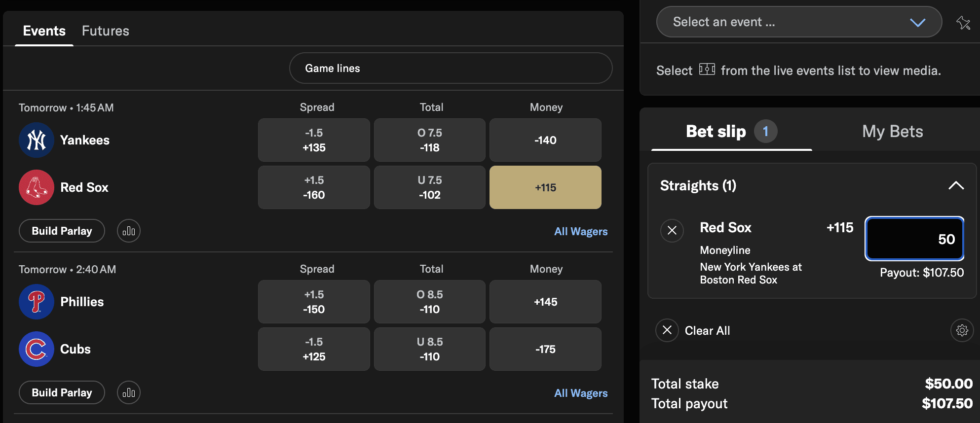Image resolution: width=980 pixels, height=423 pixels.
Task: Switch to the Futures tab
Action: [x=105, y=31]
